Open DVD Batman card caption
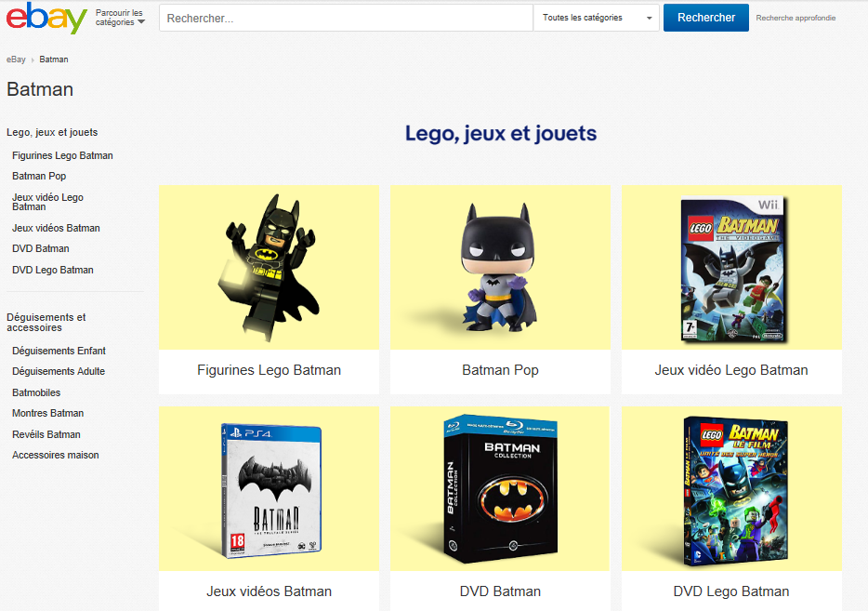This screenshot has height=611, width=868. click(500, 591)
